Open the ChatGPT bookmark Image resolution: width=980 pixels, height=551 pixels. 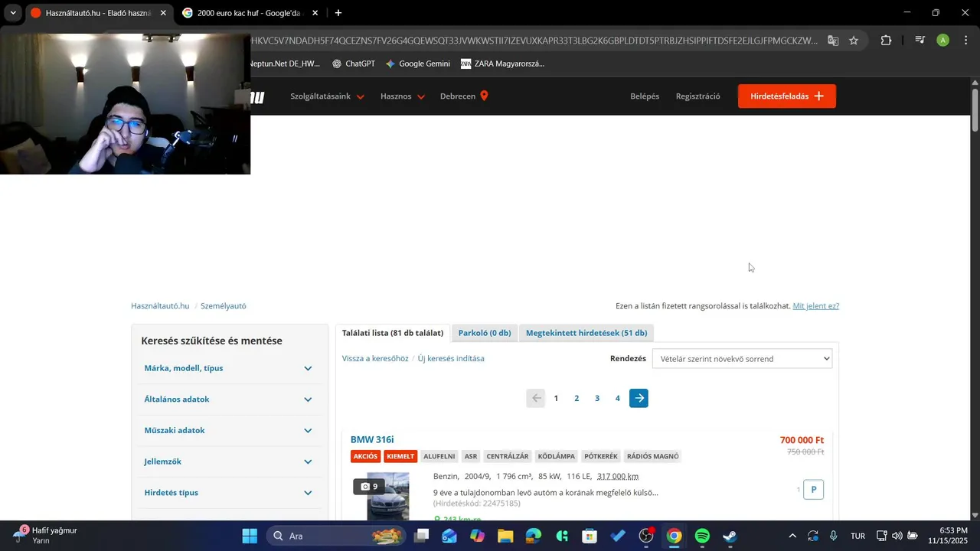pyautogui.click(x=353, y=64)
